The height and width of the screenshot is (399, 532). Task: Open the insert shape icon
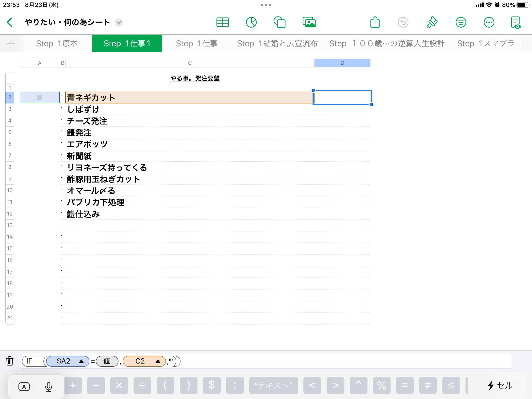[x=280, y=22]
